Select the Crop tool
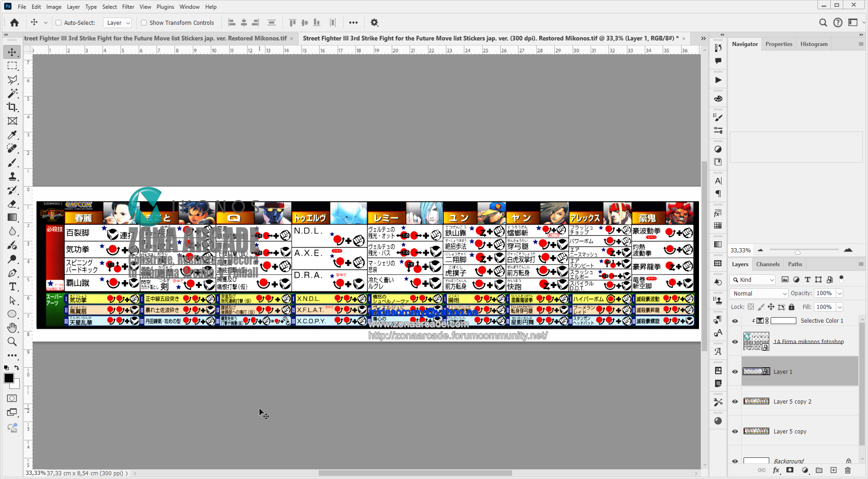Screen dimensions: 868x479 (12, 107)
